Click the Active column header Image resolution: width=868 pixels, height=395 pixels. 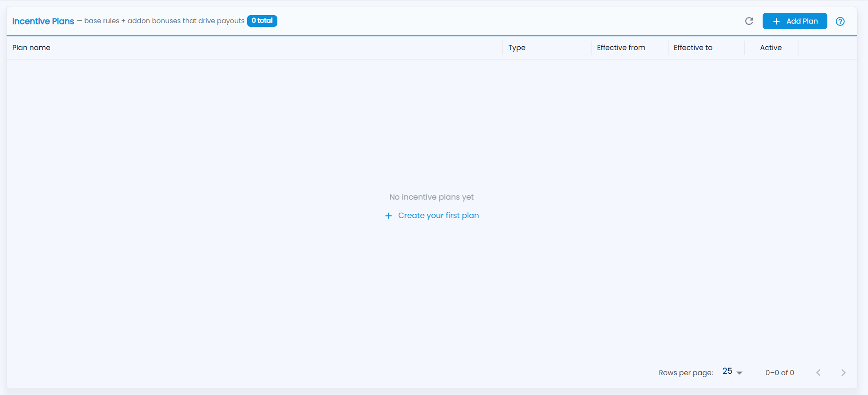click(x=771, y=48)
